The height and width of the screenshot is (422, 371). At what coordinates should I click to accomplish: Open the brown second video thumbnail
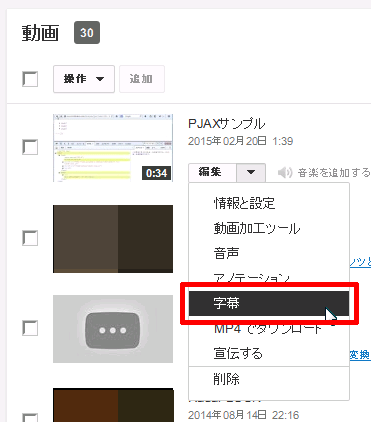coord(113,239)
